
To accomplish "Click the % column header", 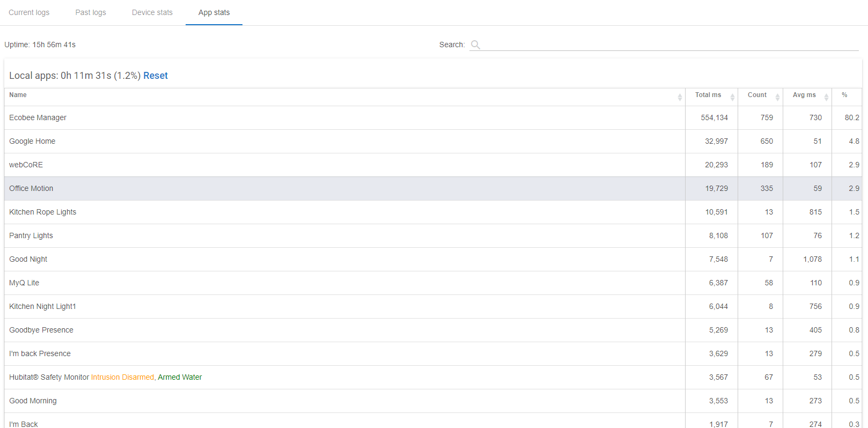I will [844, 95].
